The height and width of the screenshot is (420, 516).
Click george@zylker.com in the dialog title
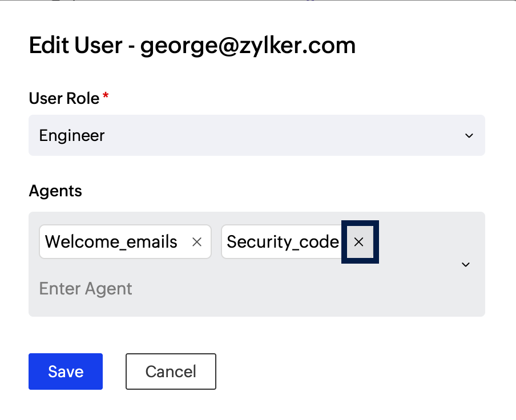[248, 46]
